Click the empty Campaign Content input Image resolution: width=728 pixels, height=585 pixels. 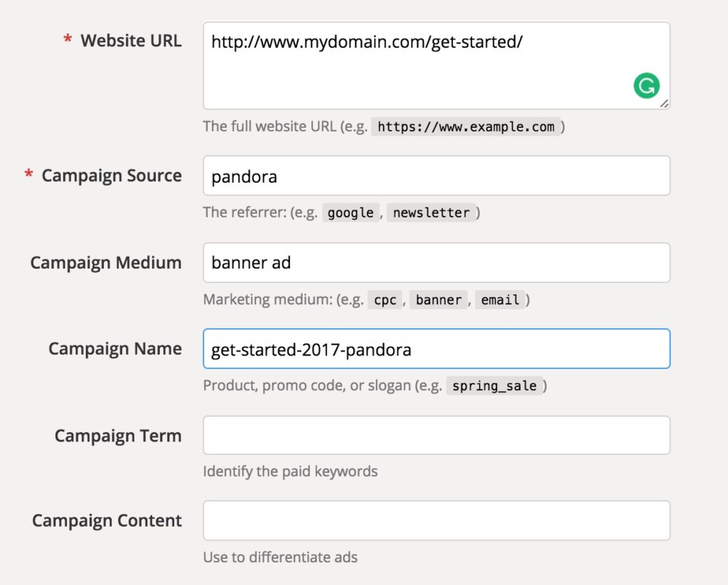[437, 520]
